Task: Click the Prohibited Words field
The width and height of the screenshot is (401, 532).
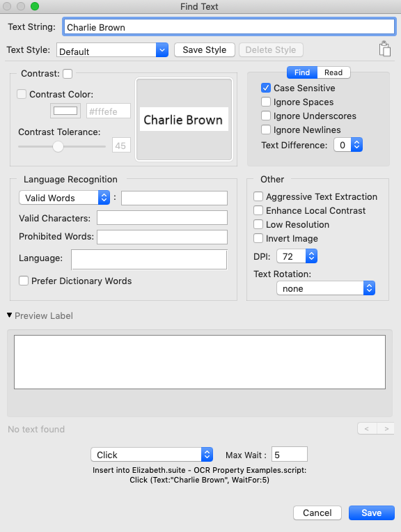Action: (162, 237)
